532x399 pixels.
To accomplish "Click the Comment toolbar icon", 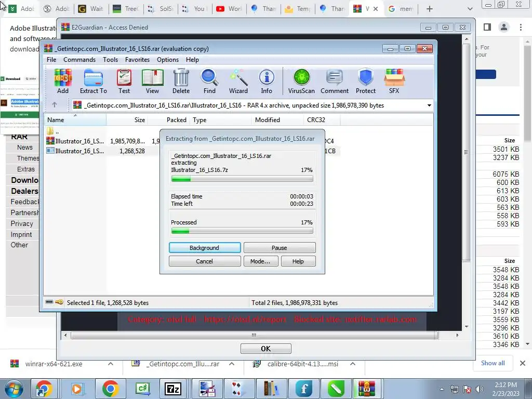I will pyautogui.click(x=335, y=82).
